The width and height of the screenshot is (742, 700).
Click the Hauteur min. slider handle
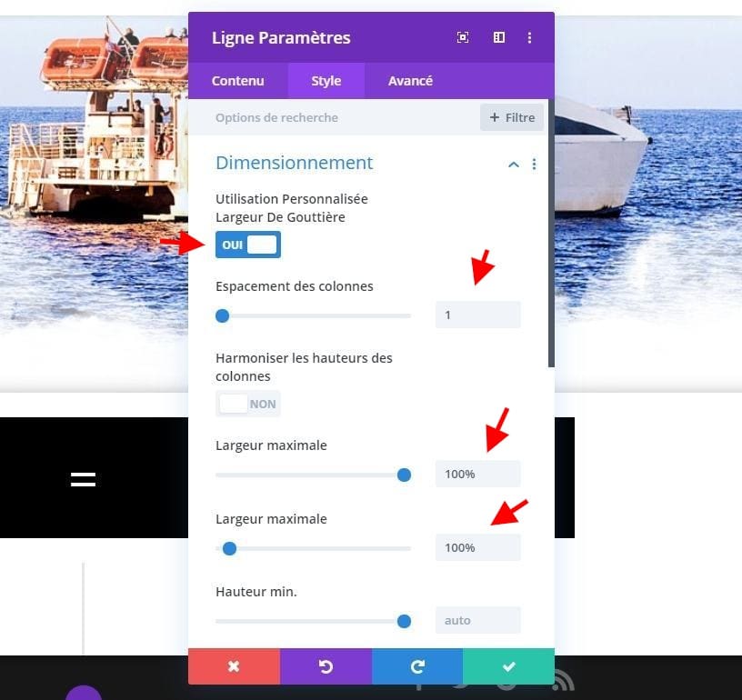coord(404,622)
